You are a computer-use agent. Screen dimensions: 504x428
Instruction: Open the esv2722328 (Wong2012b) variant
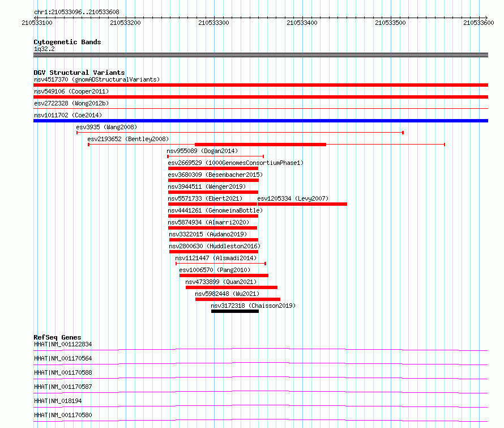(x=71, y=103)
